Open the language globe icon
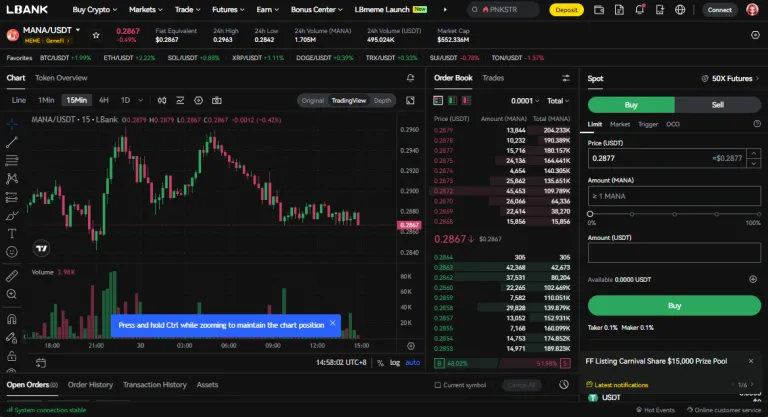 pyautogui.click(x=680, y=9)
